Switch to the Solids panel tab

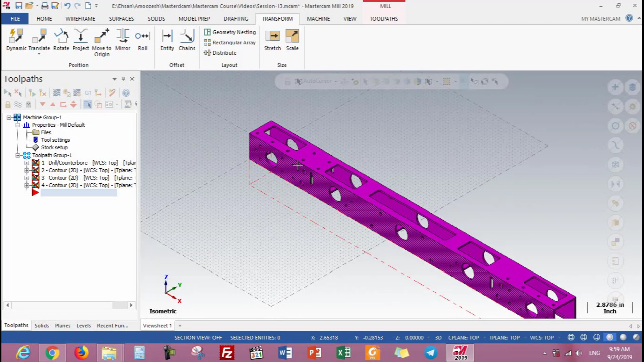click(42, 325)
